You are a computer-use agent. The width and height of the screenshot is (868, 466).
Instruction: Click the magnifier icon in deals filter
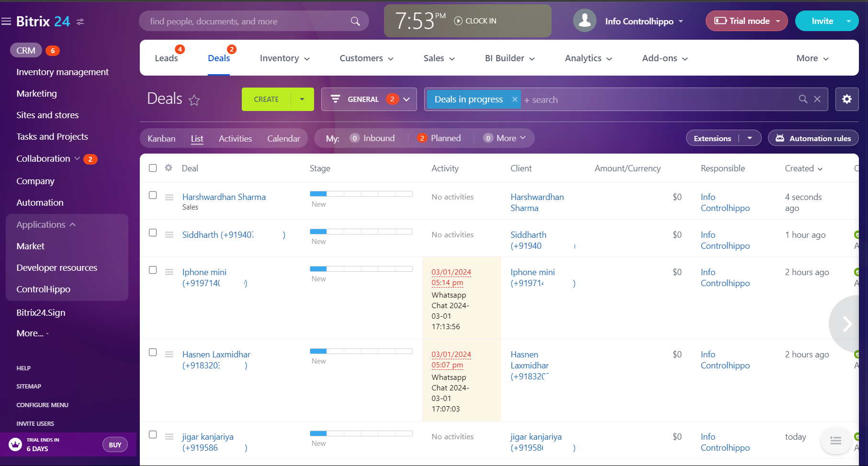pos(803,99)
